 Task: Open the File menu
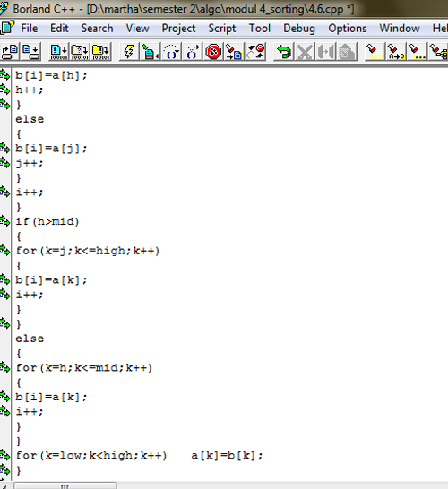point(30,29)
